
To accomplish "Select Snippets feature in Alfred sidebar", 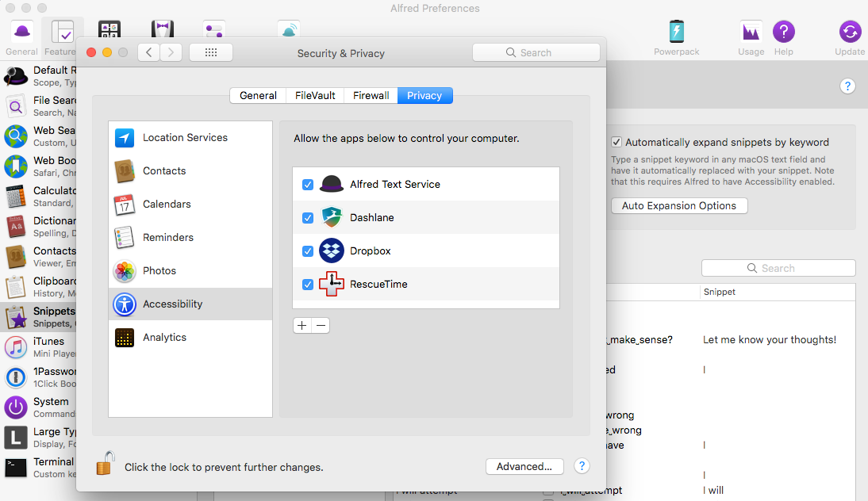I will [38, 317].
